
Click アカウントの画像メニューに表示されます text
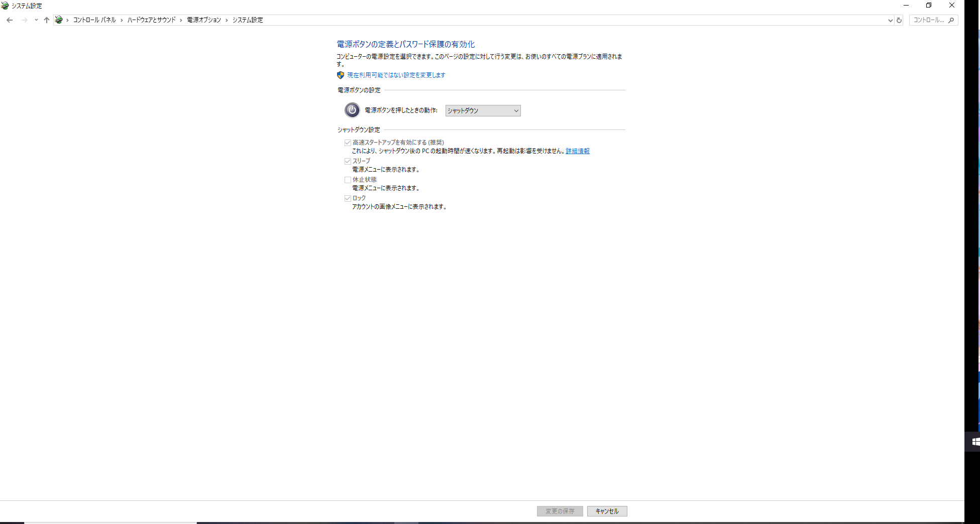pos(399,207)
